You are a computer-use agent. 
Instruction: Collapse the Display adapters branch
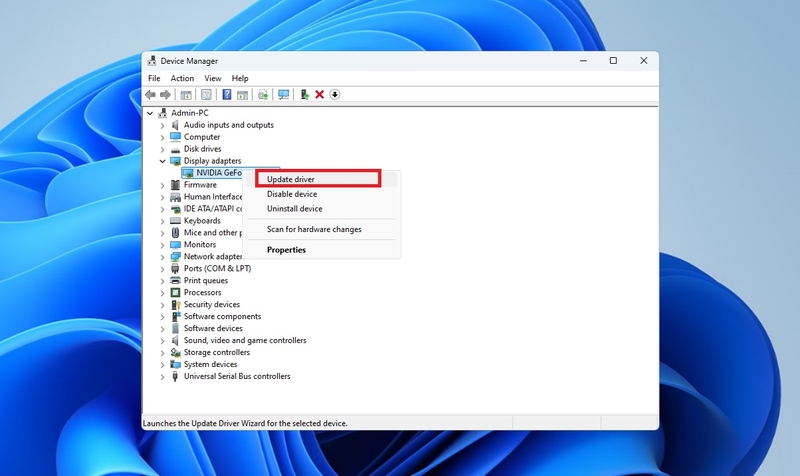(162, 161)
